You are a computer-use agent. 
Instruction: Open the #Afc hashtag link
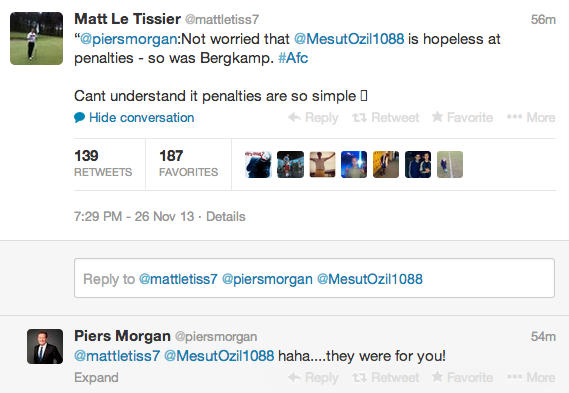pyautogui.click(x=293, y=58)
